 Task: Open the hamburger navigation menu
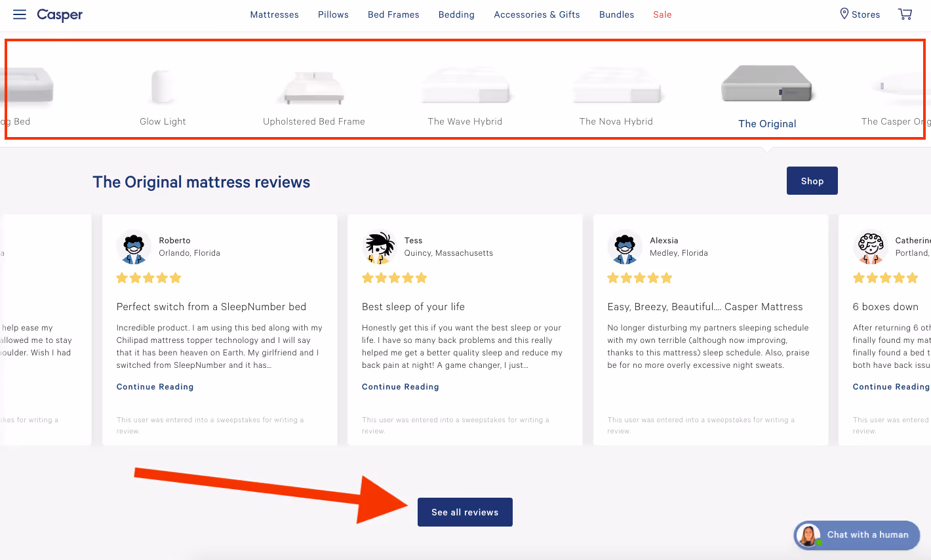20,14
